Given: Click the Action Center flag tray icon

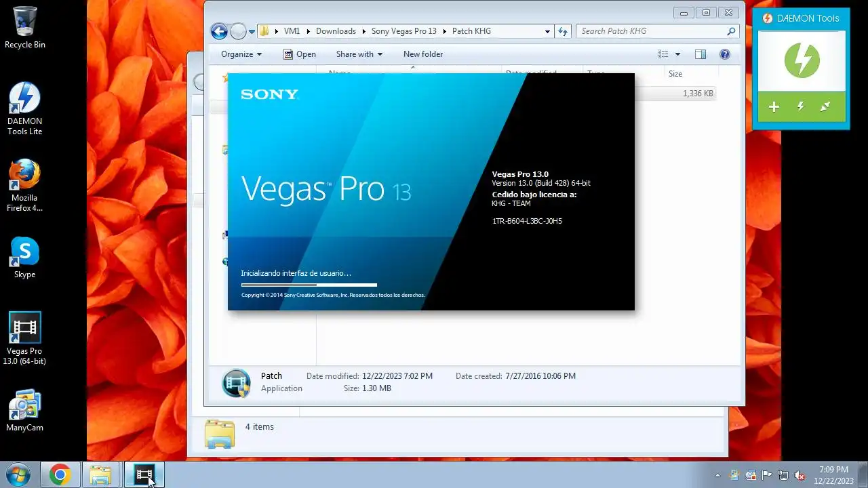Looking at the screenshot, I should pyautogui.click(x=767, y=475).
